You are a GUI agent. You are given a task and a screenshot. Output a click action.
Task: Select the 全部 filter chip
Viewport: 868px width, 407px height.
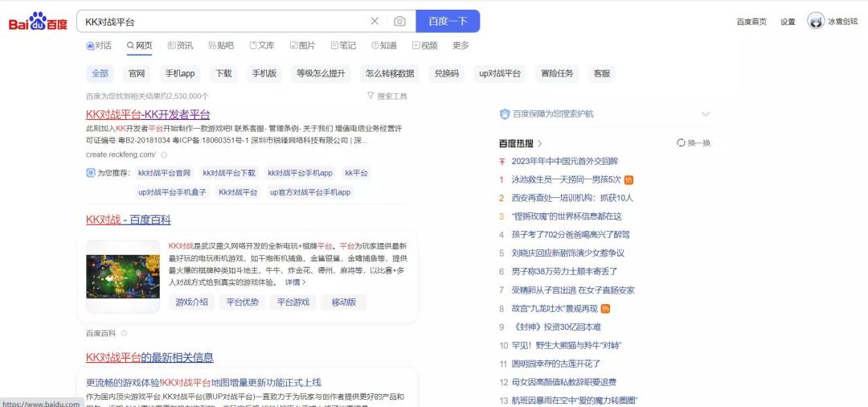coord(100,74)
